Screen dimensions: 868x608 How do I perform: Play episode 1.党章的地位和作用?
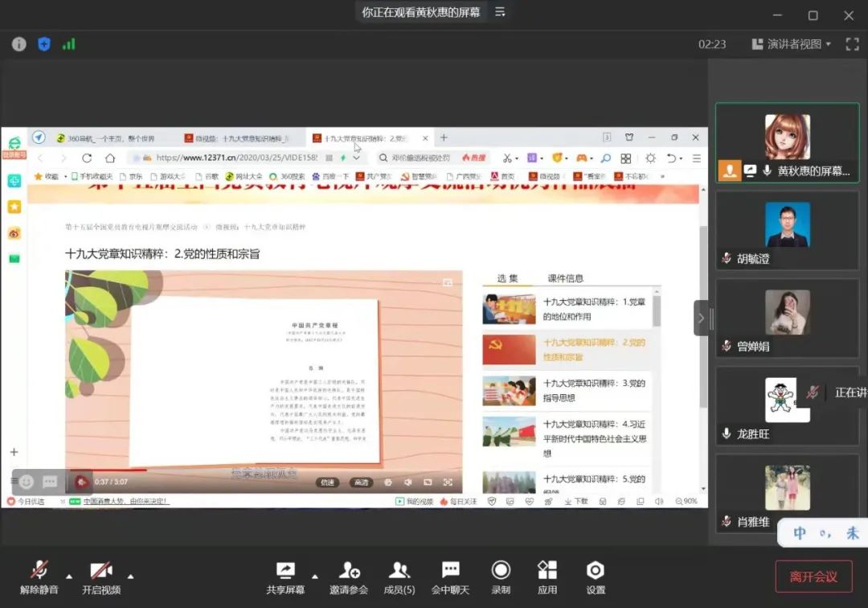(x=567, y=309)
